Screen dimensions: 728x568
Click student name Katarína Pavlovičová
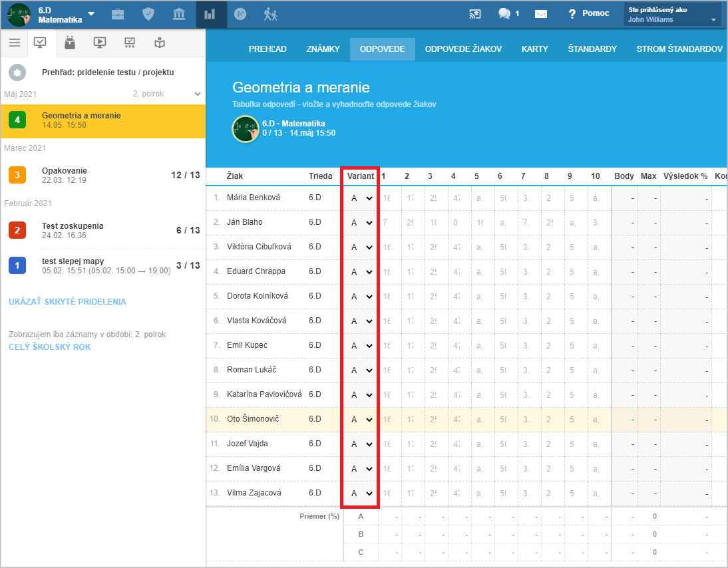pyautogui.click(x=264, y=394)
